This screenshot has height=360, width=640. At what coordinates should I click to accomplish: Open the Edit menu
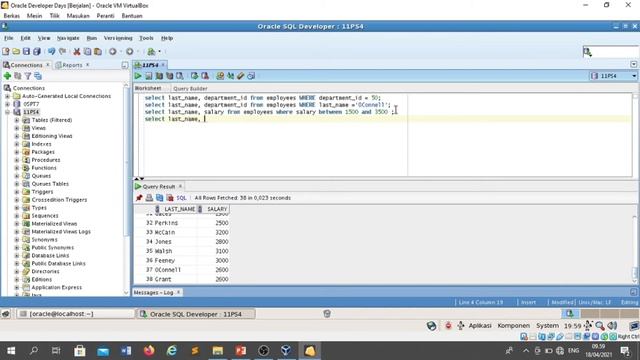[26, 38]
